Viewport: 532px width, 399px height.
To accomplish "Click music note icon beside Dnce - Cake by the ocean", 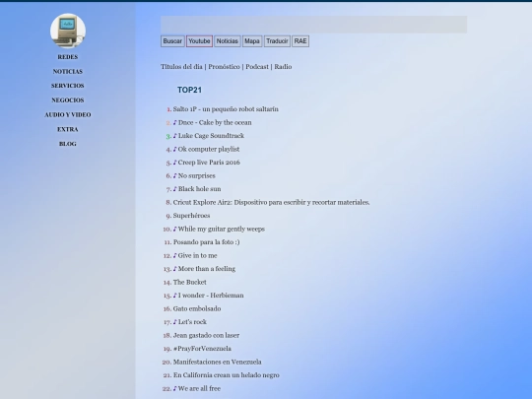I will [x=175, y=122].
